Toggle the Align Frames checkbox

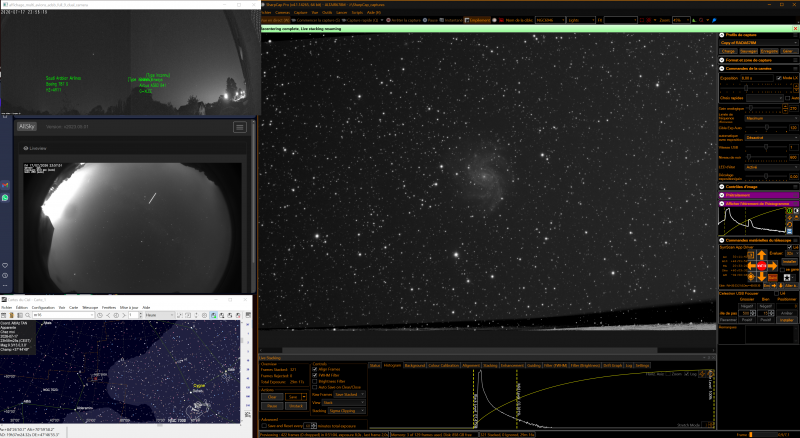(314, 369)
